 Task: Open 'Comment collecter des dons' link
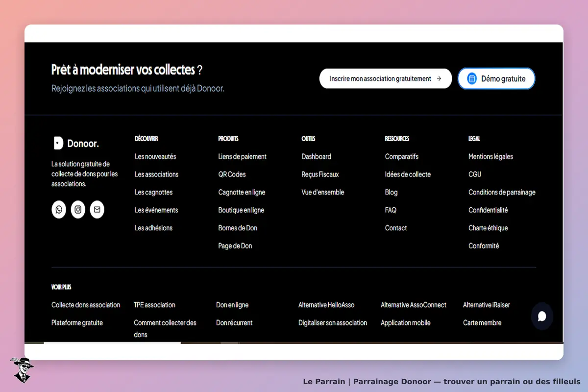pos(165,329)
